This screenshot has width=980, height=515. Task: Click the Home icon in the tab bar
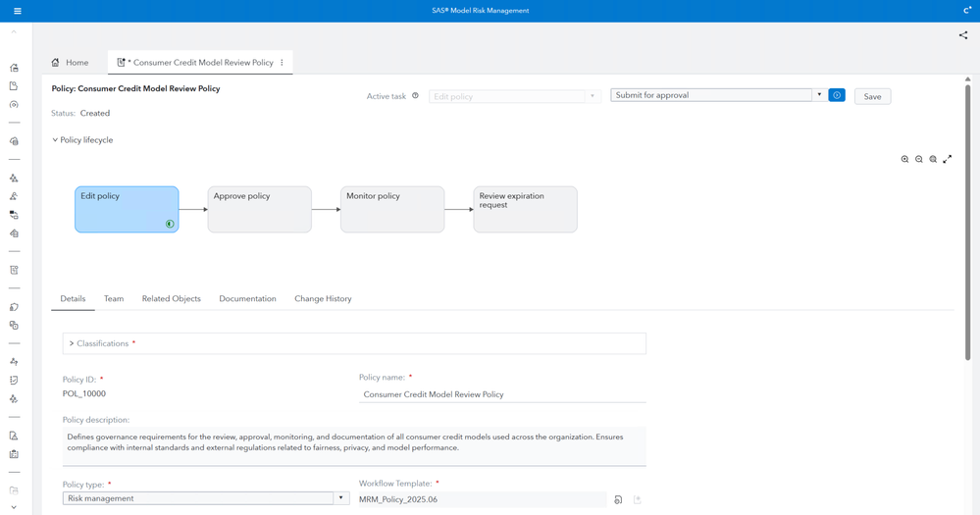point(55,63)
